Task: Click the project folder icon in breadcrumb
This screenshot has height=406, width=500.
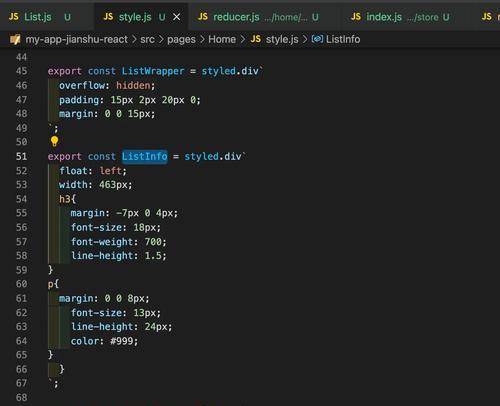Action: 15,39
